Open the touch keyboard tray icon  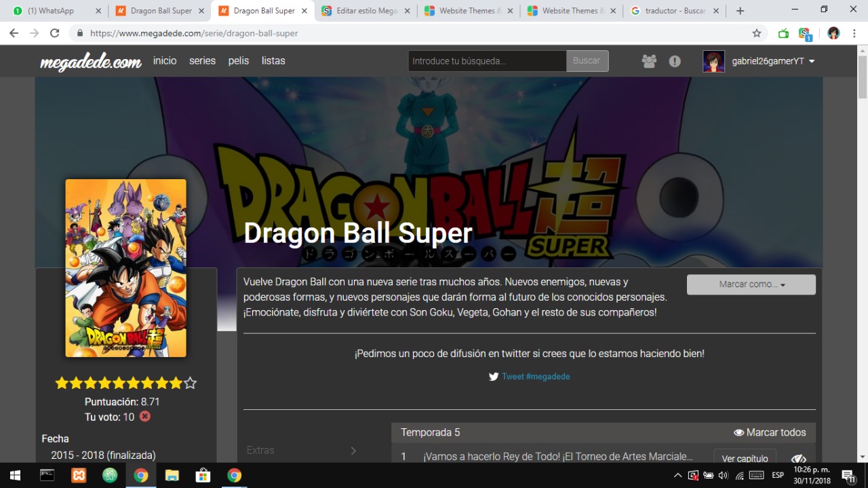[757, 475]
